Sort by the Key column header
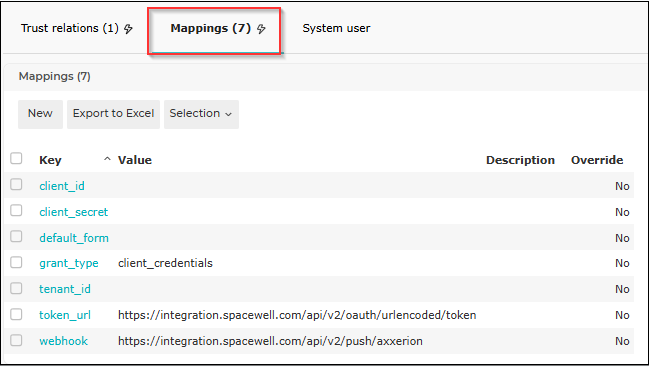Image resolution: width=649 pixels, height=367 pixels. 50,160
